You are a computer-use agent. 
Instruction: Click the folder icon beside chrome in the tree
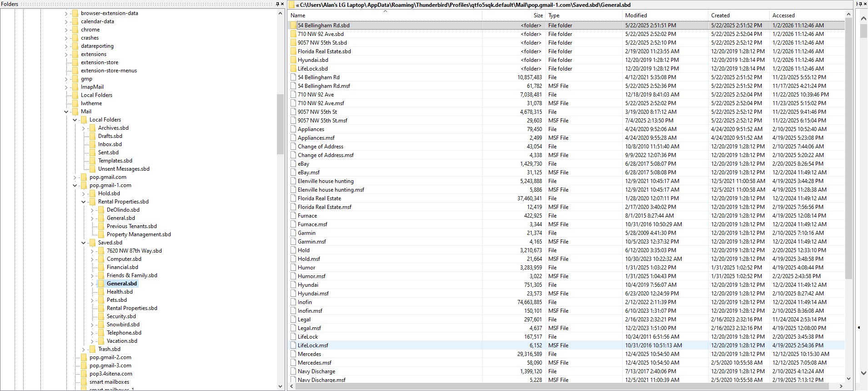(x=75, y=30)
